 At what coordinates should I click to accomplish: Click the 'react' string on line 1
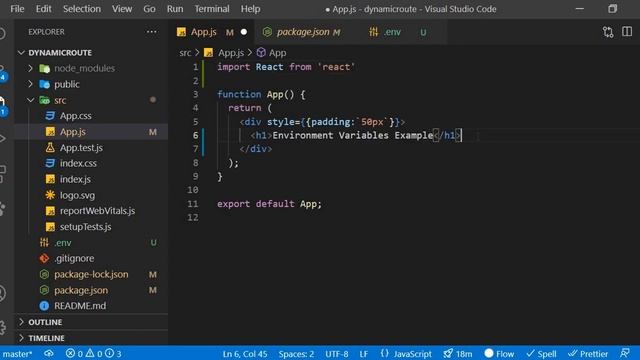point(336,67)
